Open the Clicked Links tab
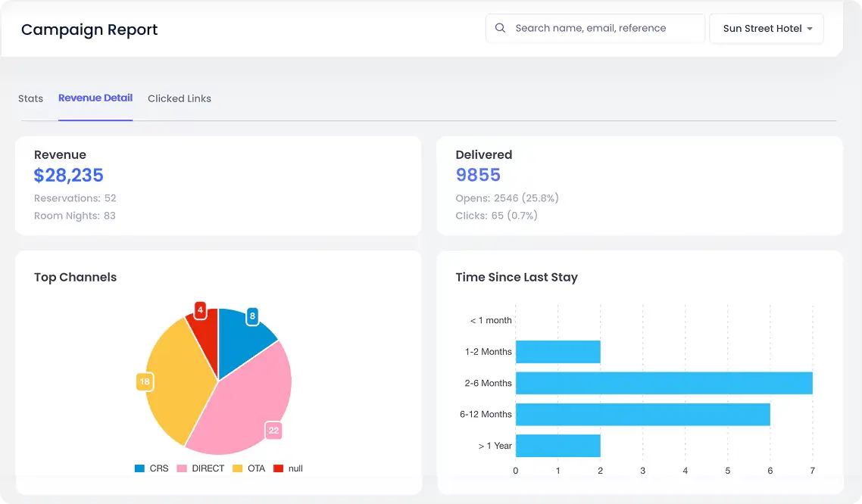 180,98
